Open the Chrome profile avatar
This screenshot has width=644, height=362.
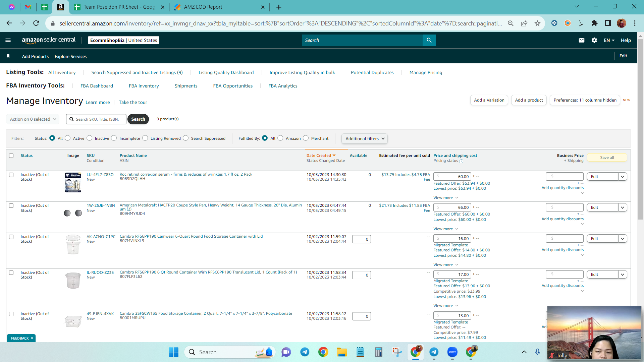tap(621, 23)
